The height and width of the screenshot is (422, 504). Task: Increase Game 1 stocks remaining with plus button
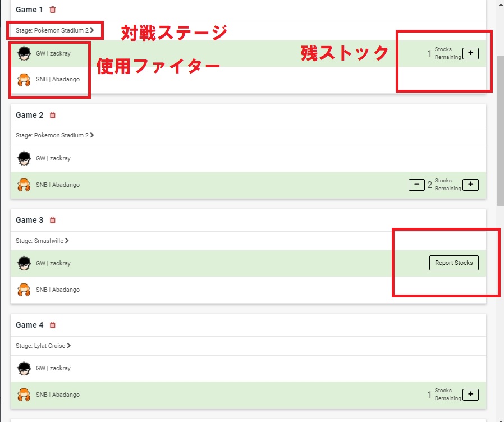coord(470,53)
